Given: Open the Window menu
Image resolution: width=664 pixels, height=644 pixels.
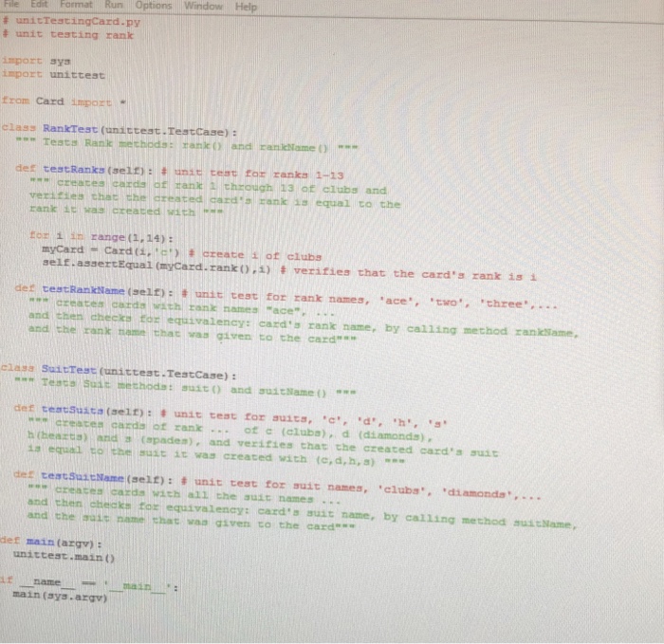Looking at the screenshot, I should pos(203,6).
